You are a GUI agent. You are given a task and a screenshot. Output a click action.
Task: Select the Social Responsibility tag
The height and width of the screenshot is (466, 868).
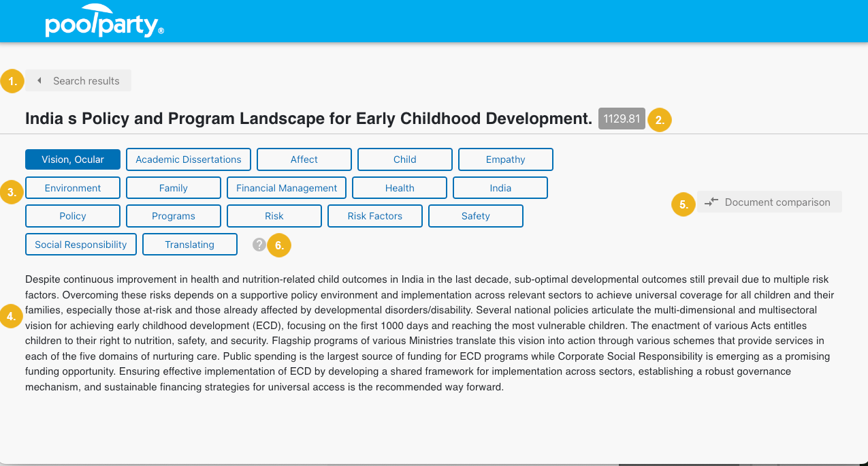click(81, 245)
